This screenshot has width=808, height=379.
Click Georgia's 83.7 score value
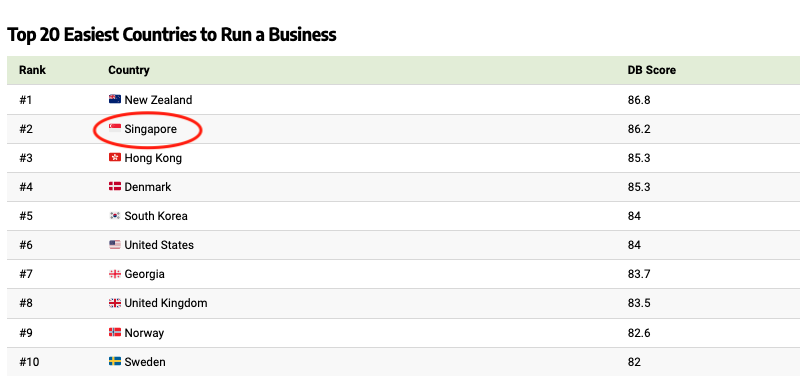pyautogui.click(x=638, y=274)
